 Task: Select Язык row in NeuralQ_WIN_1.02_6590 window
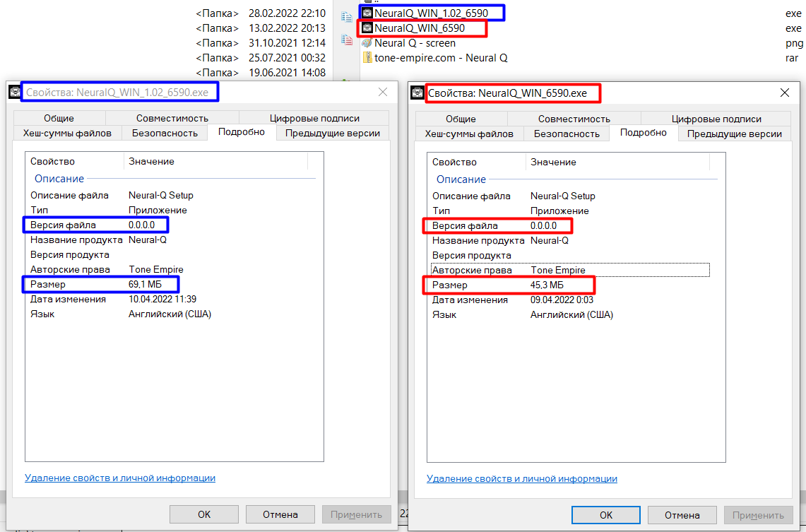168,314
